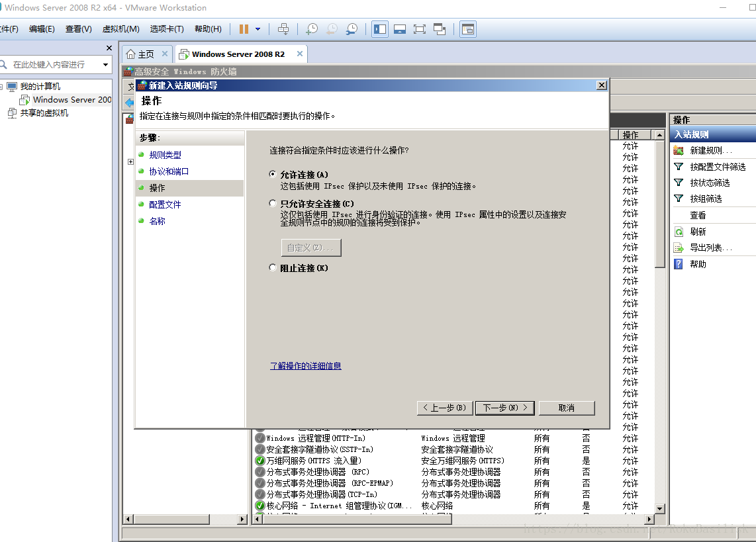Image resolution: width=756 pixels, height=542 pixels.
Task: Go to the 名称 wizard step
Action: (157, 221)
